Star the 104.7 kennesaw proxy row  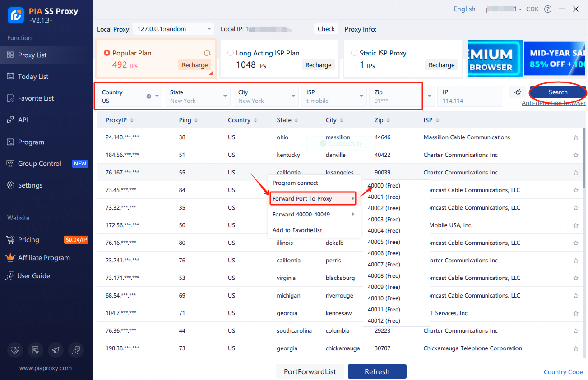(x=575, y=313)
